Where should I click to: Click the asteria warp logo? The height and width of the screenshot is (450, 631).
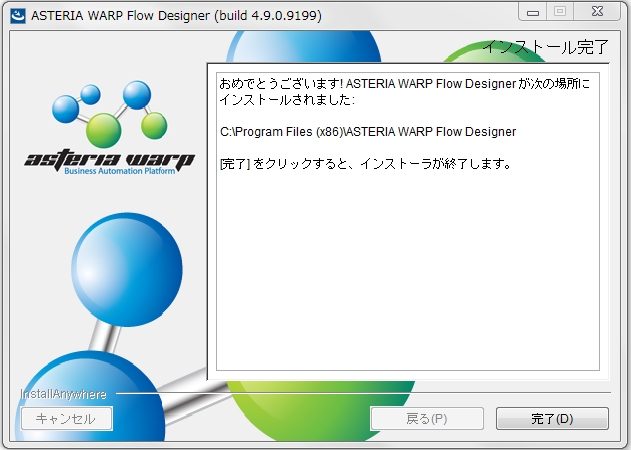[109, 128]
